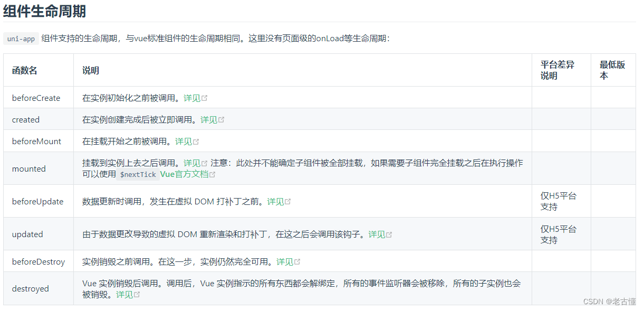Click external-link icon in updated row
Screen dimensions: 644x310
(x=389, y=234)
